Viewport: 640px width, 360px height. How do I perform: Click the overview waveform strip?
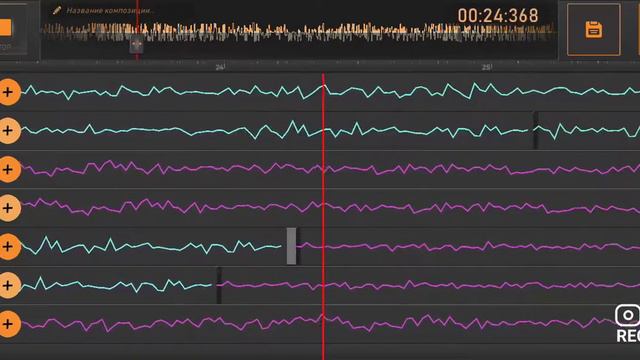pyautogui.click(x=299, y=32)
